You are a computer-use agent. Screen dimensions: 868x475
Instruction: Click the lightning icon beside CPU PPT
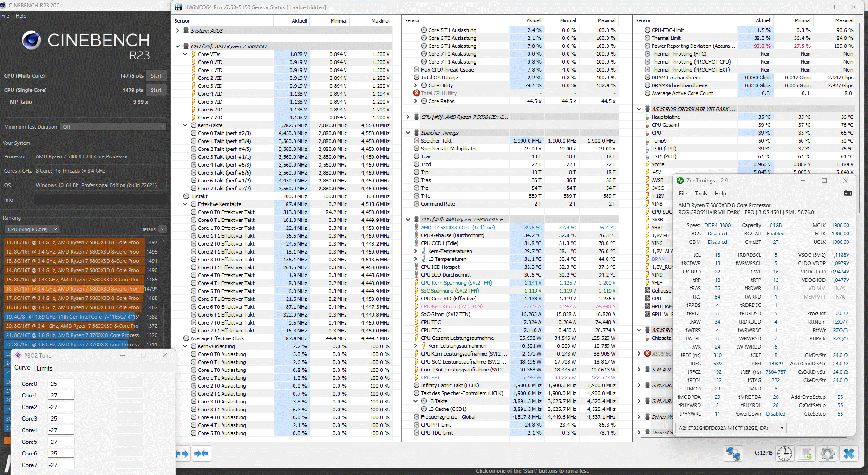(x=417, y=377)
